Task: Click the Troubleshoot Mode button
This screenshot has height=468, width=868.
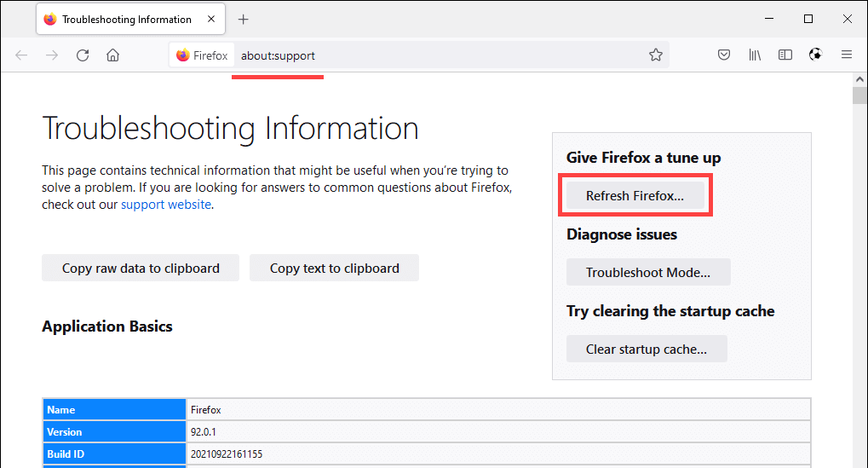Action: tap(647, 273)
